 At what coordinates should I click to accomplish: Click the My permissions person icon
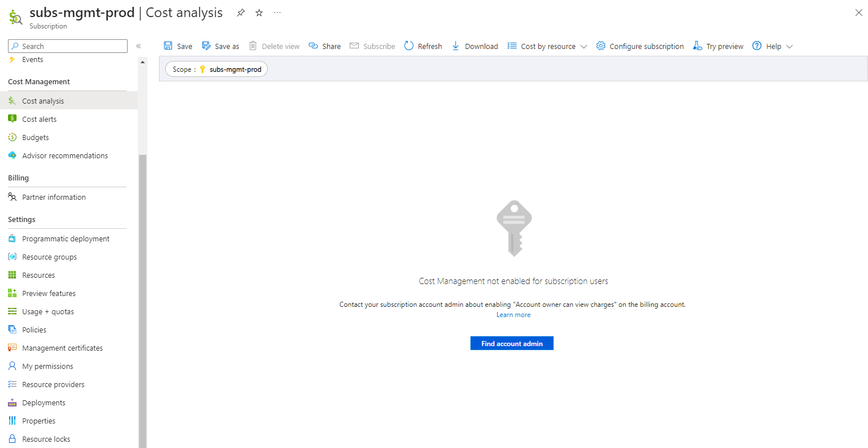pyautogui.click(x=12, y=366)
